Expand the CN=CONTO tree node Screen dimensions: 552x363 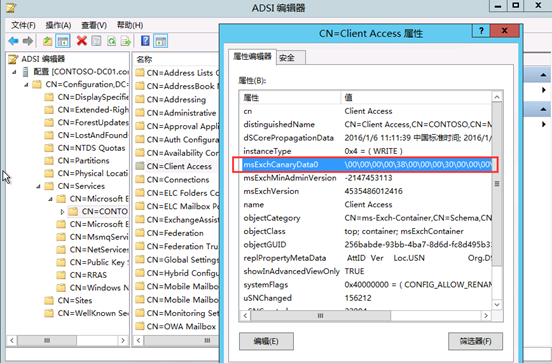(x=62, y=212)
